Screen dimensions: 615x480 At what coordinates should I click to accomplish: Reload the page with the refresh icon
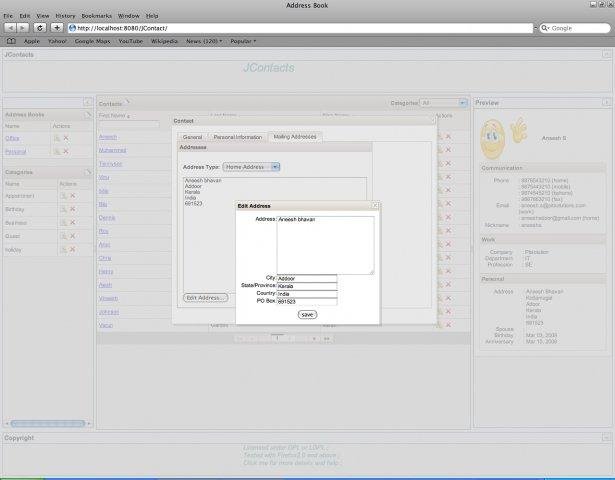click(40, 28)
